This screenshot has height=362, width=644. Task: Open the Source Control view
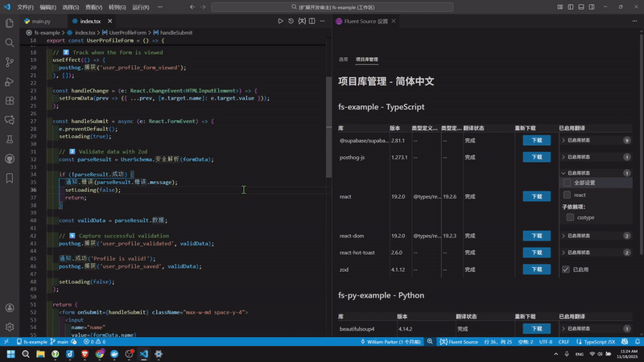coord(10,62)
